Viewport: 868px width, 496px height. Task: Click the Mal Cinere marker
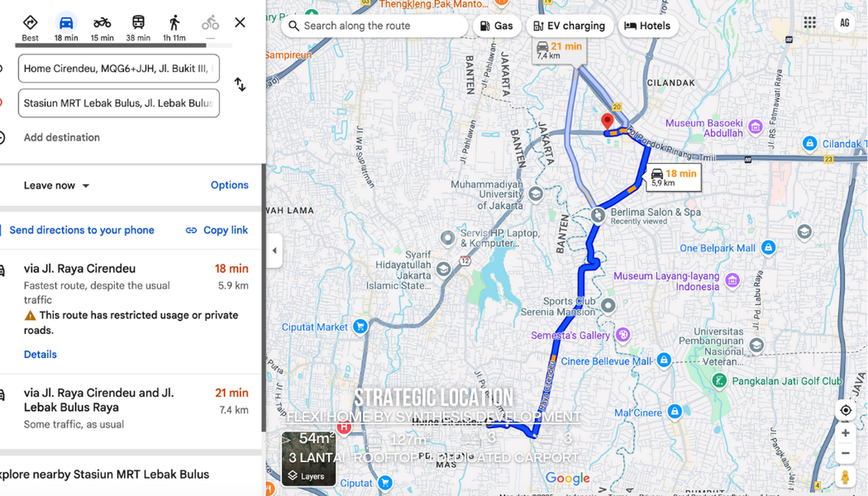pos(675,412)
